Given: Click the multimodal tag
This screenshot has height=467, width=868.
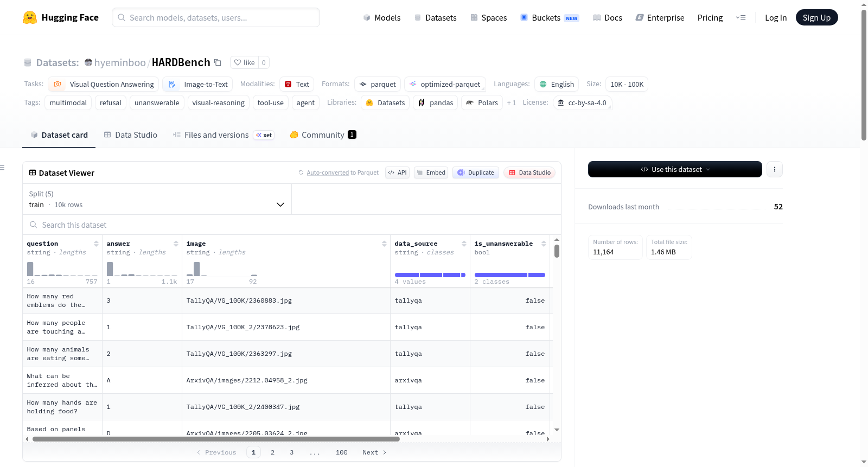Looking at the screenshot, I should [68, 103].
